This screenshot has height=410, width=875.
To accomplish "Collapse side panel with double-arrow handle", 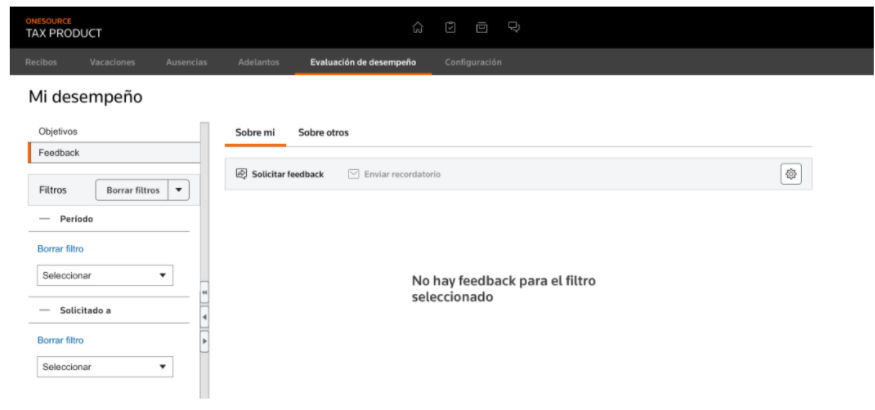I will coord(204,292).
